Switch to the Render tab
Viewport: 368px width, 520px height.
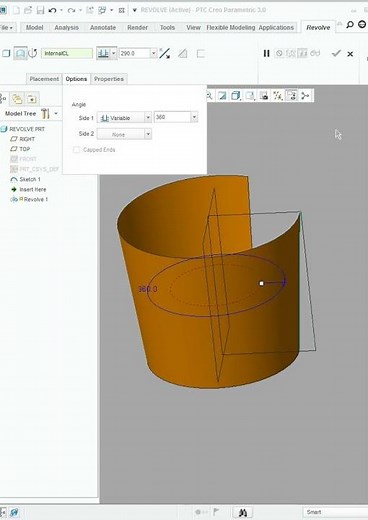point(137,28)
